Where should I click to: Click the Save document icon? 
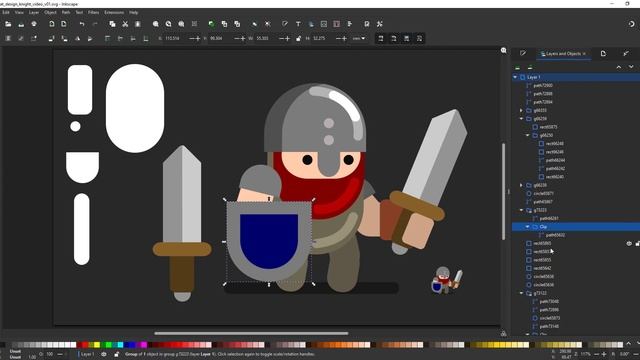21,24
